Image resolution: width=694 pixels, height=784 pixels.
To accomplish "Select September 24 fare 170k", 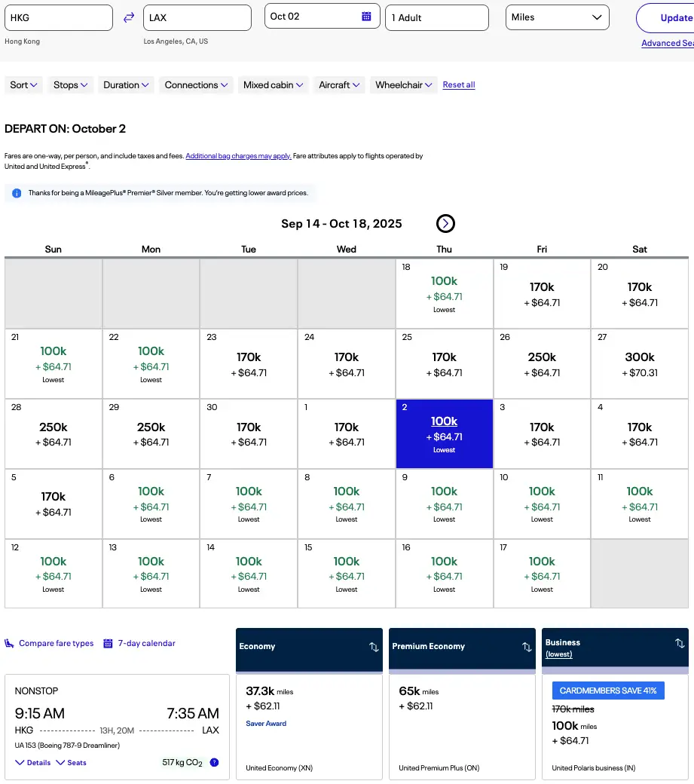I will click(347, 363).
